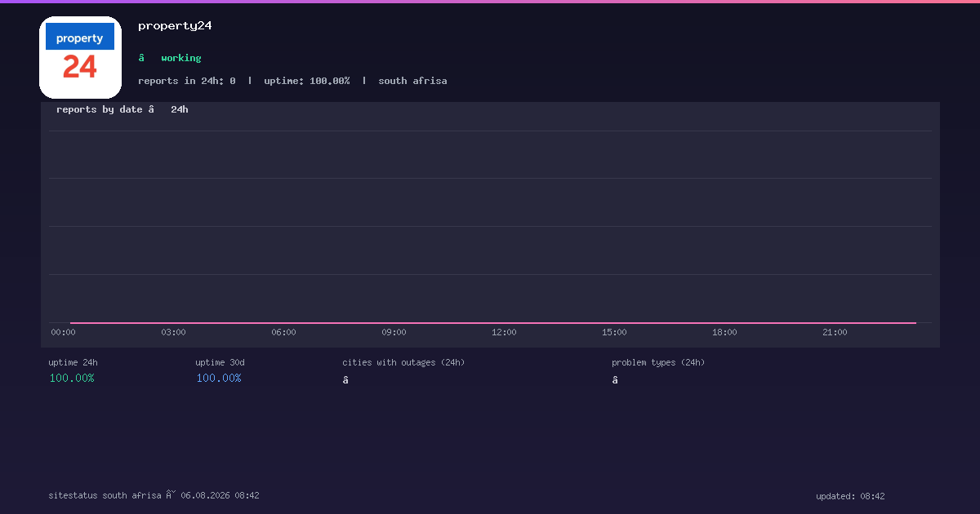Click the green 'working' status label
Screen dimensions: 980x514
[180, 58]
